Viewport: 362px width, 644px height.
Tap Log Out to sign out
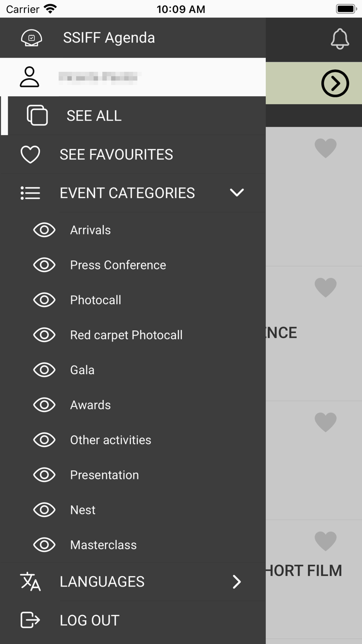[x=89, y=620]
